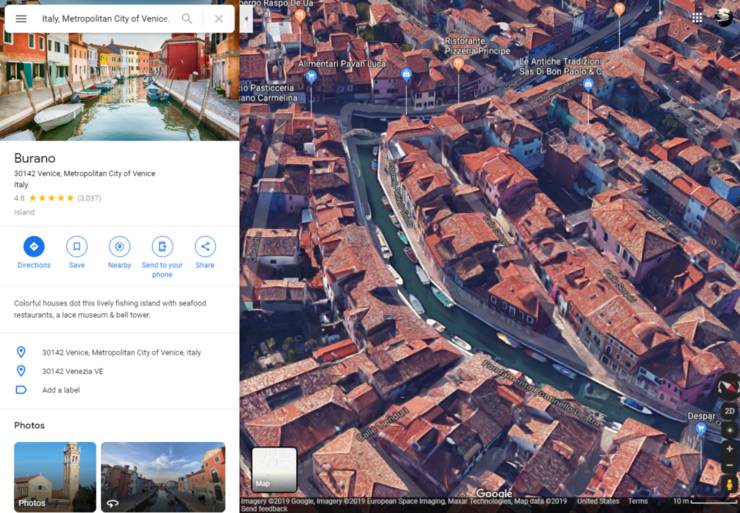
Task: Switch to Map layer thumbnail
Action: (x=273, y=468)
